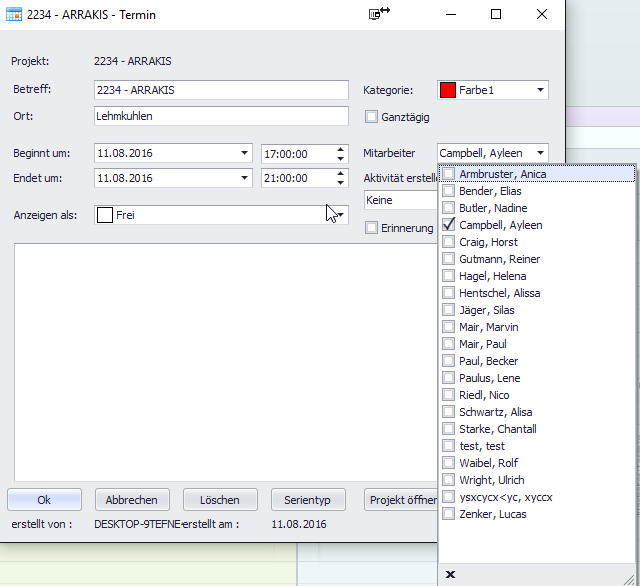Uncheck Campbell, Ayleen in employee list

coord(449,225)
